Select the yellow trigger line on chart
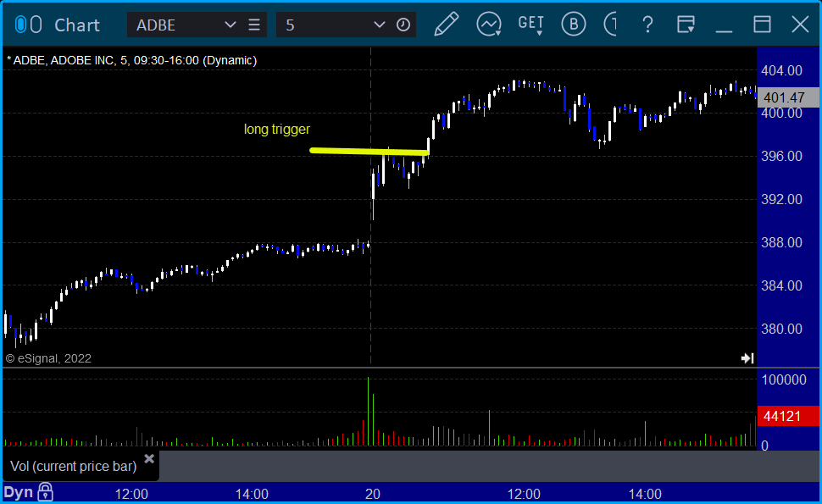Image resolution: width=822 pixels, height=504 pixels. pos(369,152)
